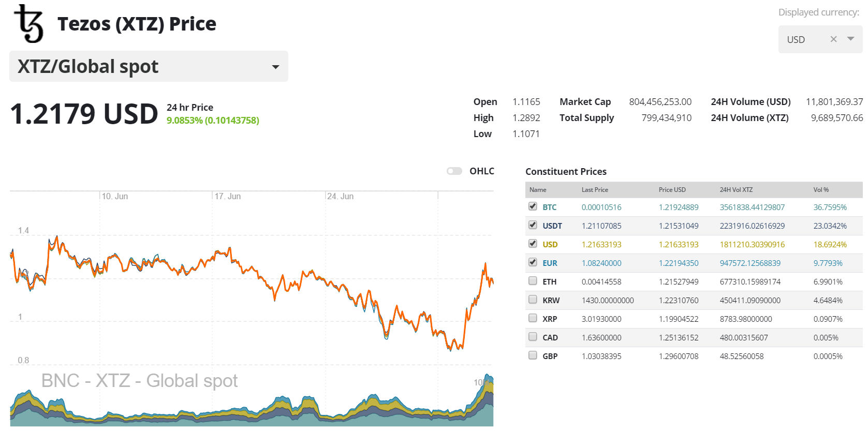Clear the USD displayed currency selection
The image size is (868, 432).
click(833, 39)
